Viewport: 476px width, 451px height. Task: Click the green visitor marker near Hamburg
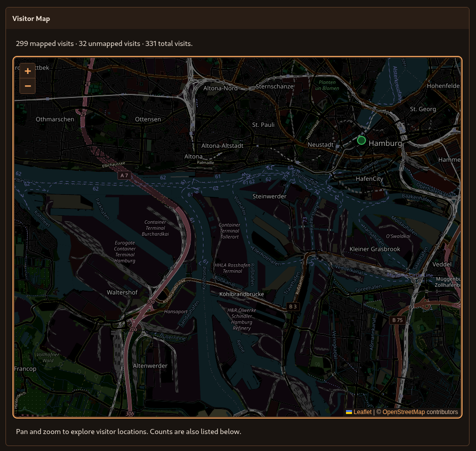[361, 140]
